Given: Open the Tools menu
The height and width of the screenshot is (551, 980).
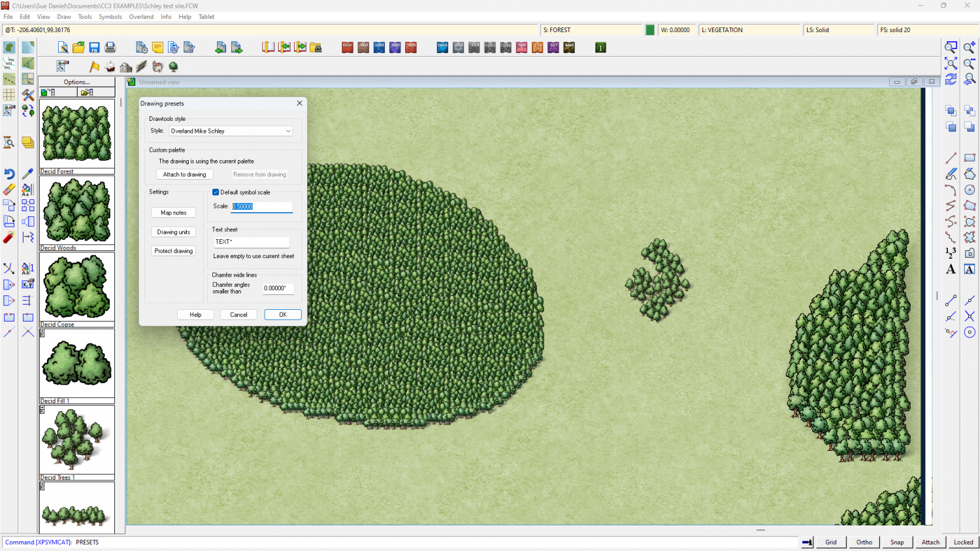Looking at the screenshot, I should pyautogui.click(x=85, y=17).
